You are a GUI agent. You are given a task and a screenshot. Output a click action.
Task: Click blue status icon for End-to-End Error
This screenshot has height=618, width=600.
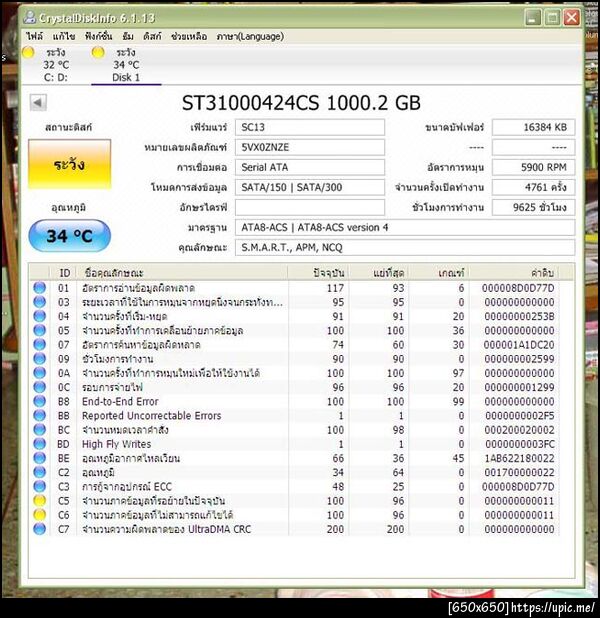click(x=39, y=401)
